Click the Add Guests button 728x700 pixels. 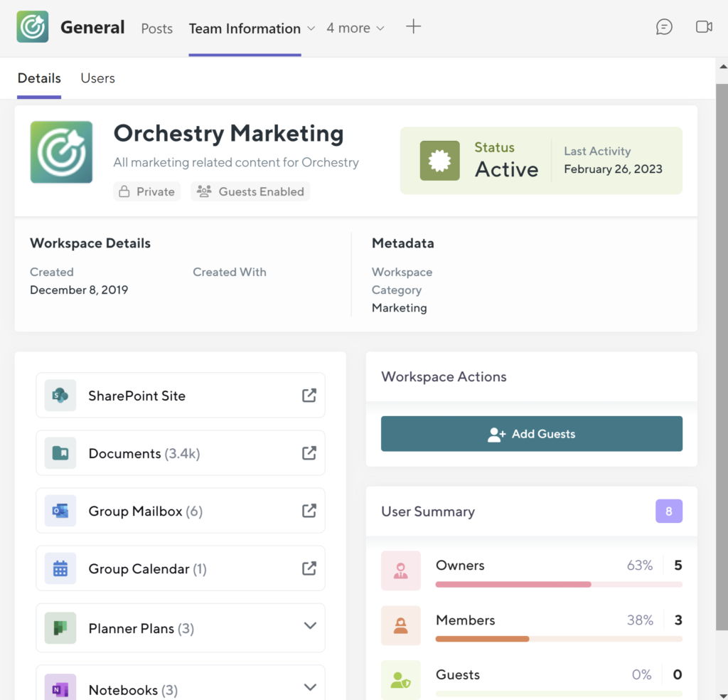click(x=532, y=433)
